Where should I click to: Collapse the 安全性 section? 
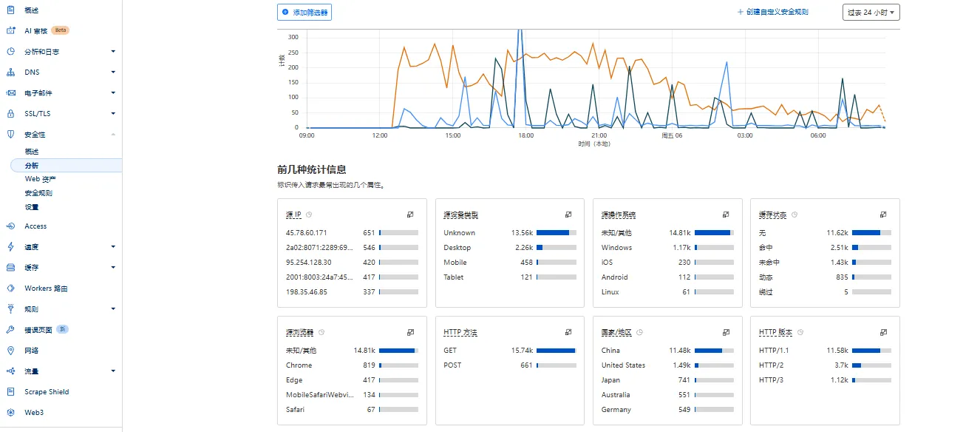pyautogui.click(x=113, y=134)
